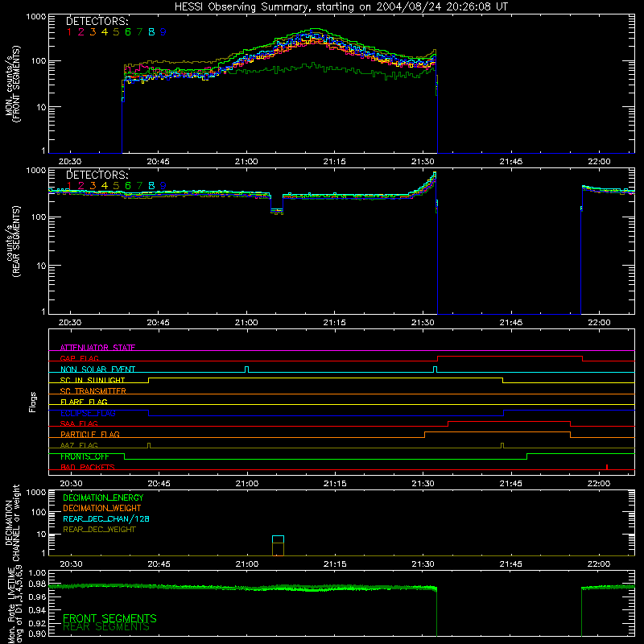Click the 0.98 value on the livetime axis

point(37,584)
